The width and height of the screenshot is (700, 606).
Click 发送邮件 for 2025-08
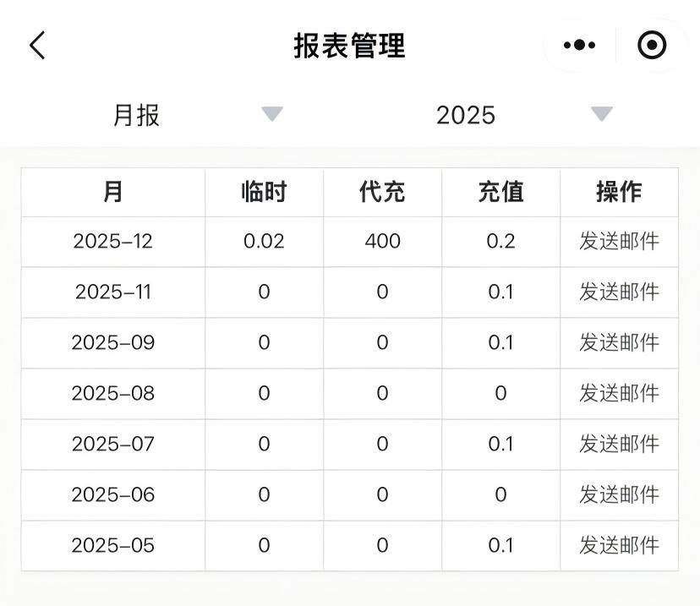coord(618,394)
